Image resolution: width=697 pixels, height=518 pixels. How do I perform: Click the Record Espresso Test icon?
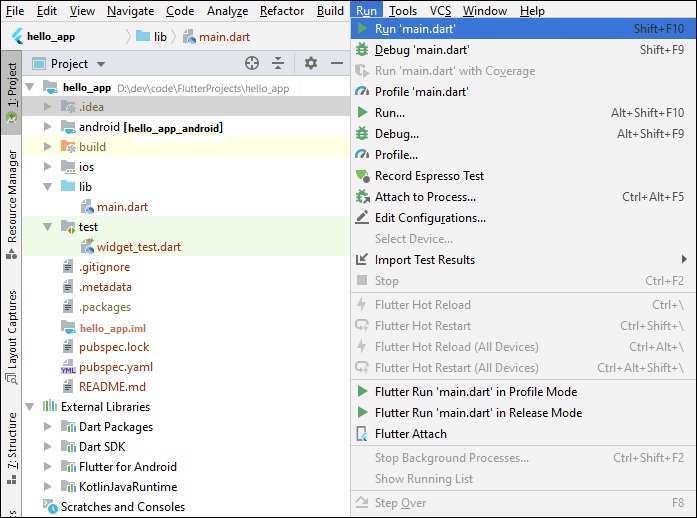point(363,176)
